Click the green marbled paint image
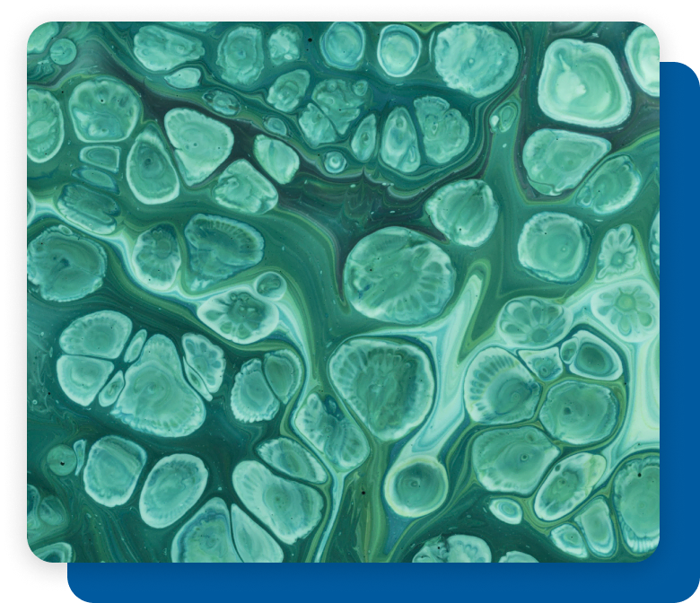The height and width of the screenshot is (603, 700). pos(344,292)
